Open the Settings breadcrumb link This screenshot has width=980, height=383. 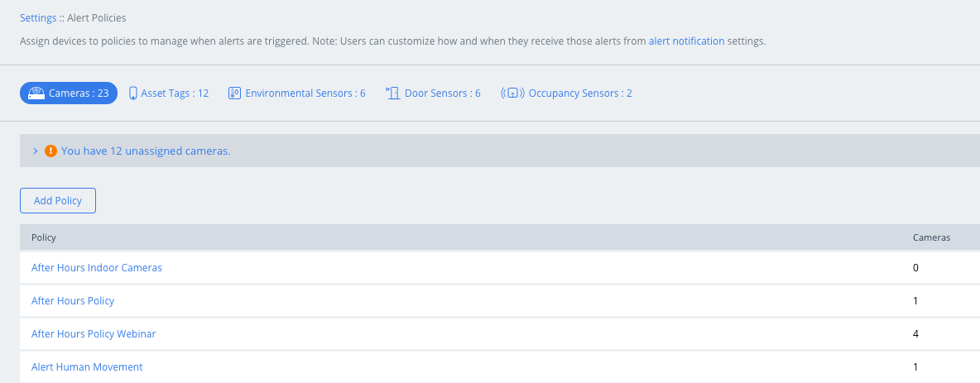[x=38, y=18]
